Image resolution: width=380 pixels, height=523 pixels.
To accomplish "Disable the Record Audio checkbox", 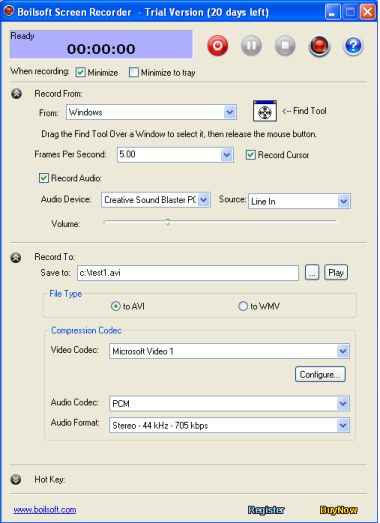I will coord(44,178).
